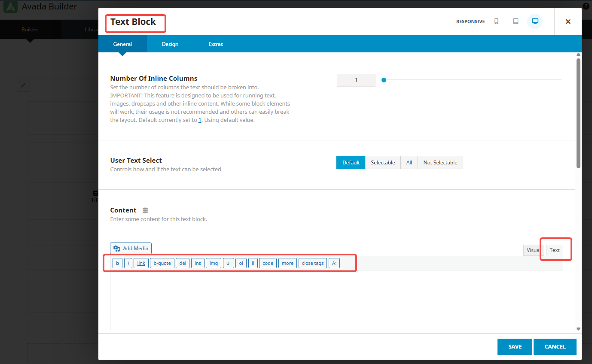Click the help question mark icon

[586, 6]
